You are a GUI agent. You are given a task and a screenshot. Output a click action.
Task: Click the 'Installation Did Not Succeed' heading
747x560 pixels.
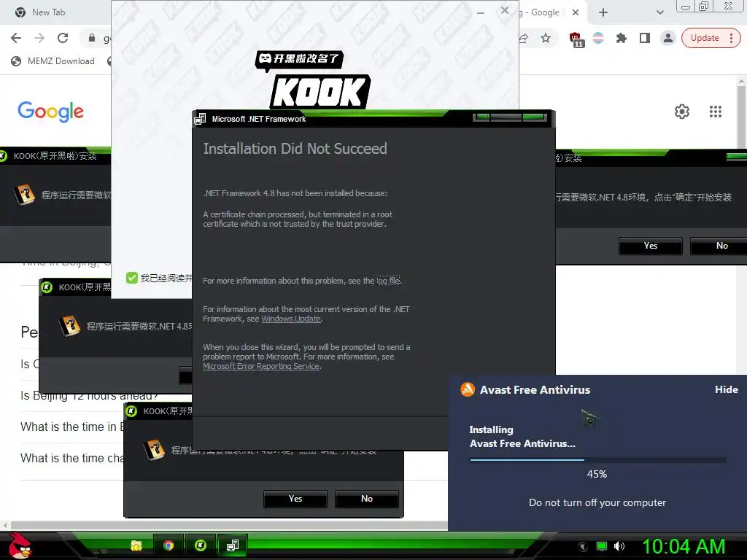[295, 149]
